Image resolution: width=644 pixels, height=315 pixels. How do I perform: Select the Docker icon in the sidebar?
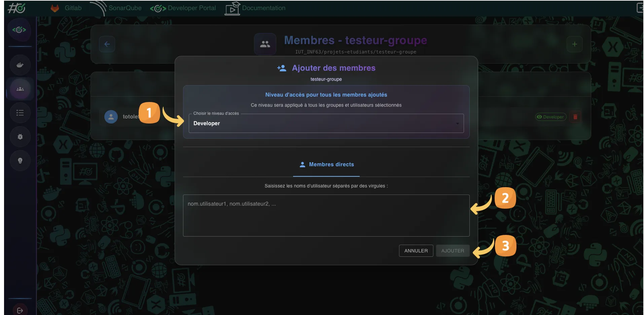click(x=20, y=65)
